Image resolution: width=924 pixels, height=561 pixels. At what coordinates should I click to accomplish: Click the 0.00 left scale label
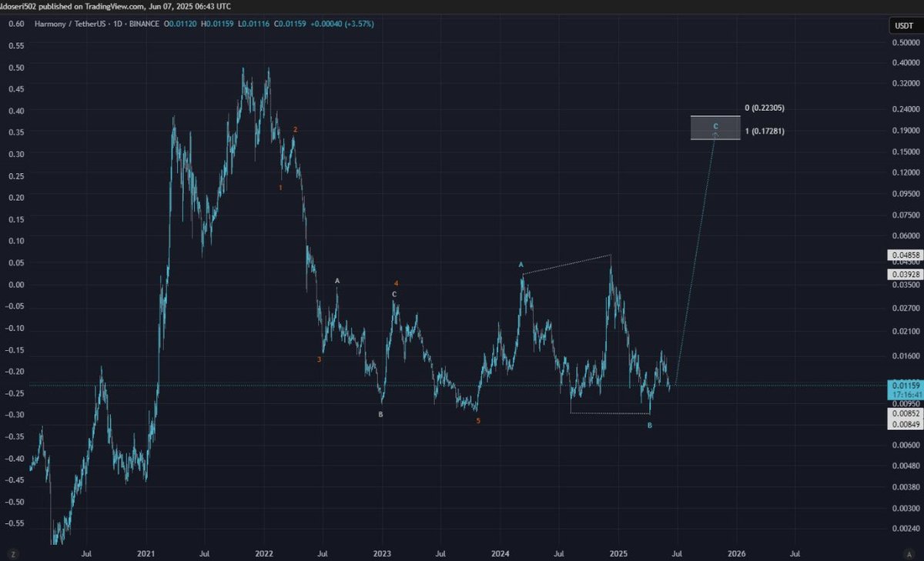click(18, 285)
